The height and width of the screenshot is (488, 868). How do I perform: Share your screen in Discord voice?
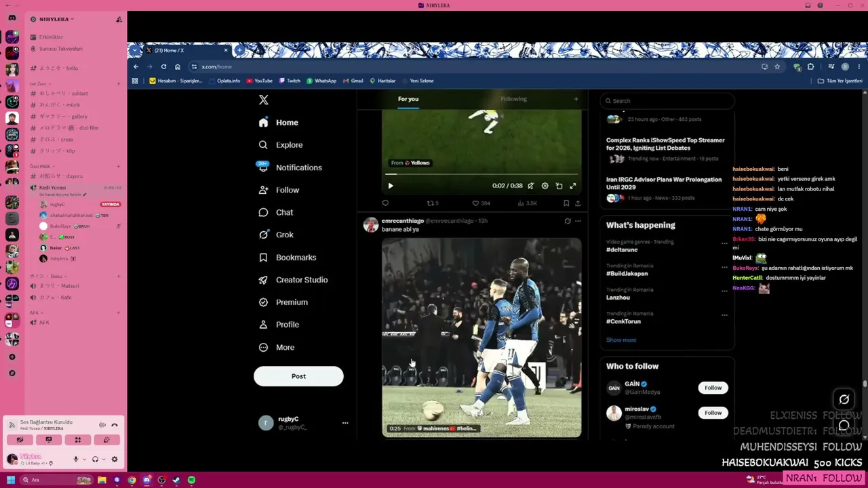pos(49,440)
